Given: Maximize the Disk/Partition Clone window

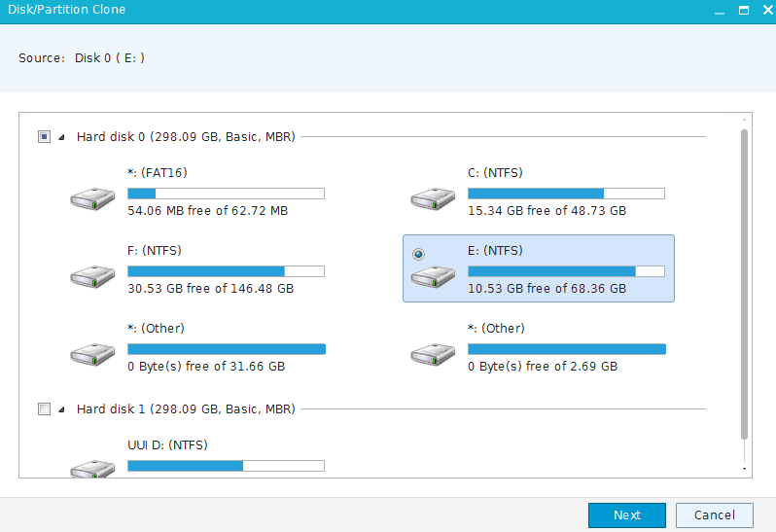Looking at the screenshot, I should coord(744,11).
